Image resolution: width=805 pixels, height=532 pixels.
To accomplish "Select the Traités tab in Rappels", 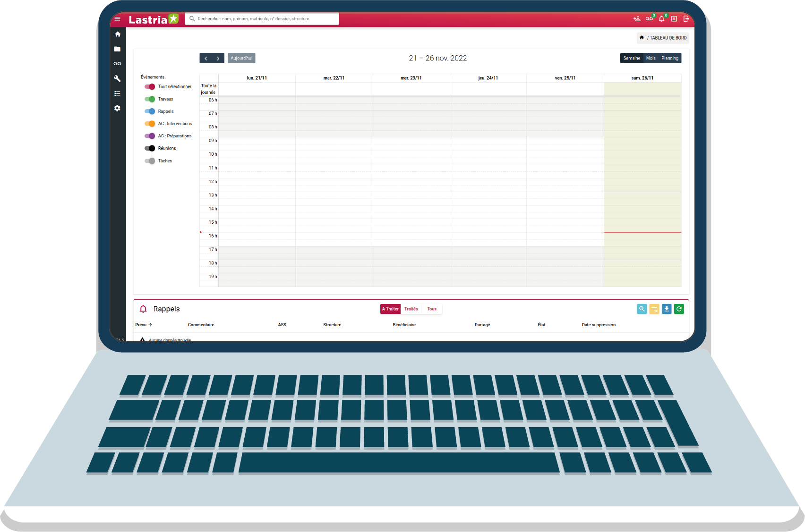I will 411,309.
